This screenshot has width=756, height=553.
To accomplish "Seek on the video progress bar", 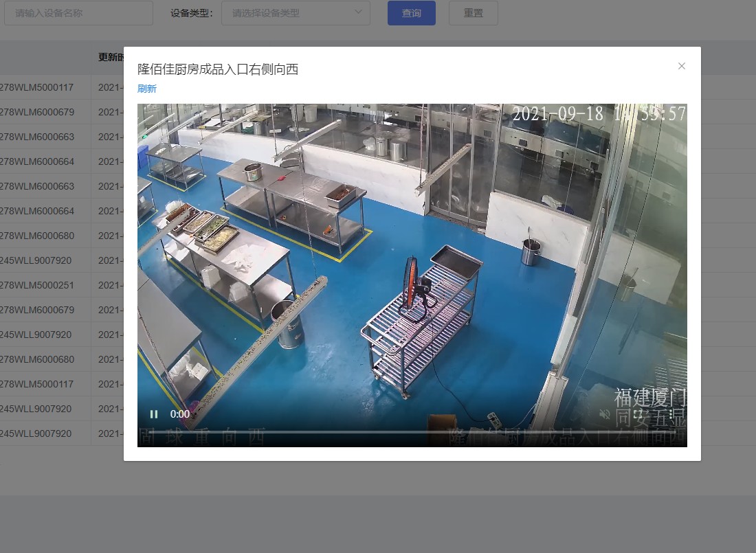I will coord(412,431).
